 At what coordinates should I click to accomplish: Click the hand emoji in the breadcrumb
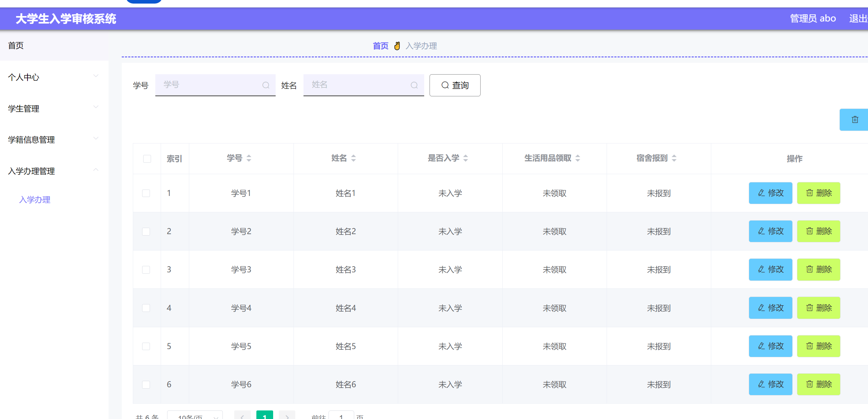(397, 46)
